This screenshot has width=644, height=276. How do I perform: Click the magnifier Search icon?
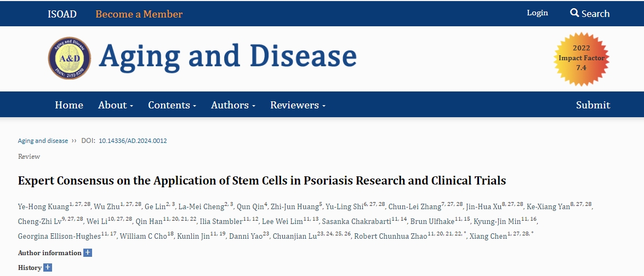574,13
